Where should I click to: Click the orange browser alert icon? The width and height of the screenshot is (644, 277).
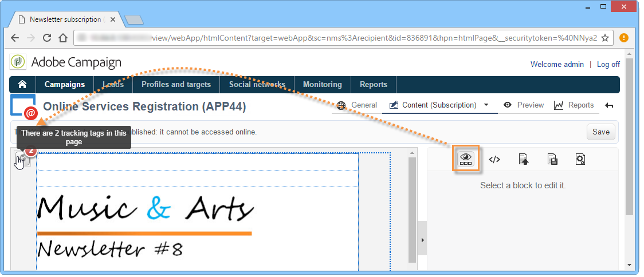click(x=624, y=38)
